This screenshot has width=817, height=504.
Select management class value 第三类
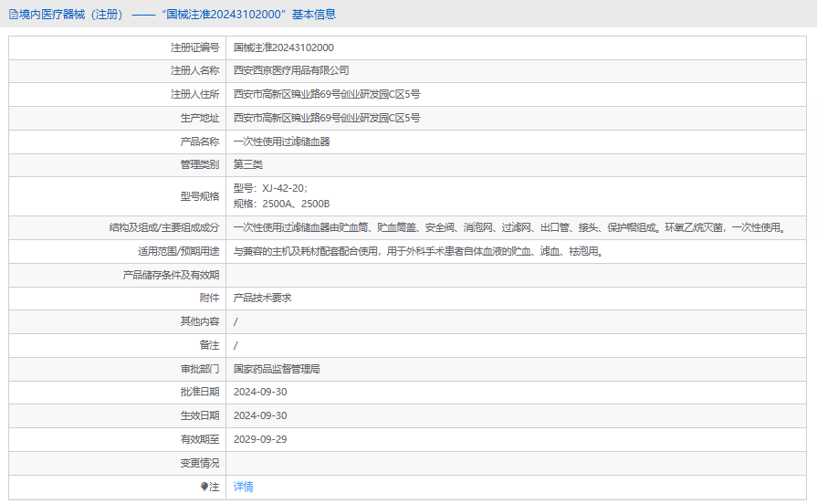pos(248,164)
